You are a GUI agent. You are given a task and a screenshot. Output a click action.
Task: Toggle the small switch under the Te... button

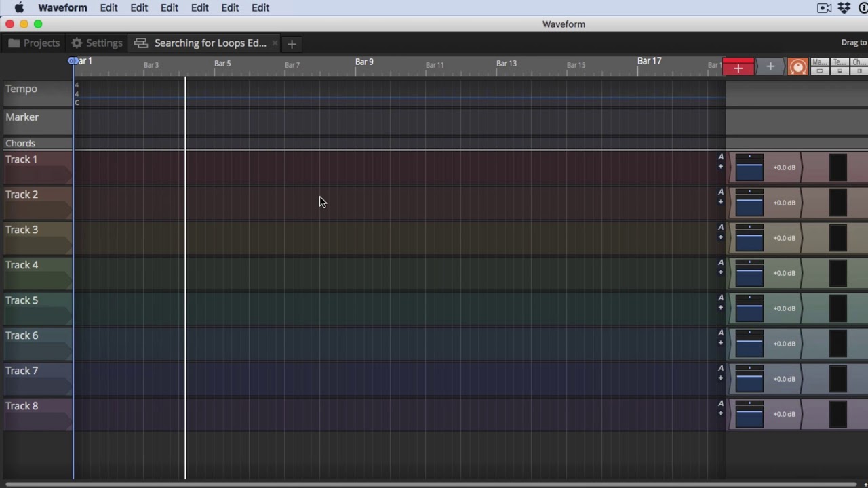point(840,71)
